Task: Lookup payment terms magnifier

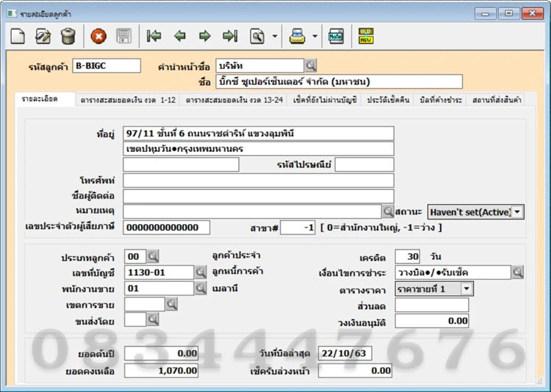Action: tap(518, 272)
